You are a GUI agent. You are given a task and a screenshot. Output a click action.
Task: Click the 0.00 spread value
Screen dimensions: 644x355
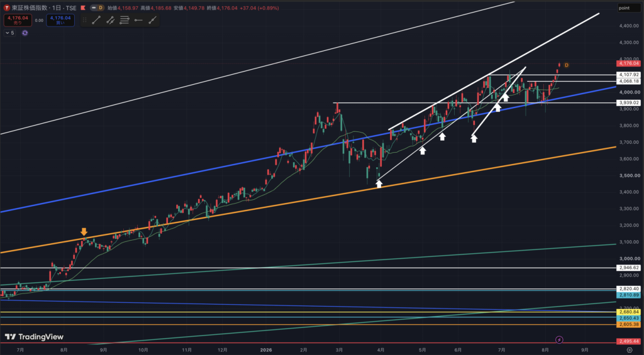pyautogui.click(x=39, y=20)
